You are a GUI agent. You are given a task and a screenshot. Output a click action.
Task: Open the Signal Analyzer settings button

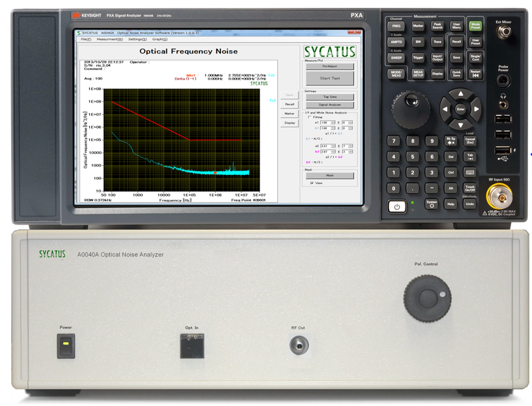tap(330, 104)
